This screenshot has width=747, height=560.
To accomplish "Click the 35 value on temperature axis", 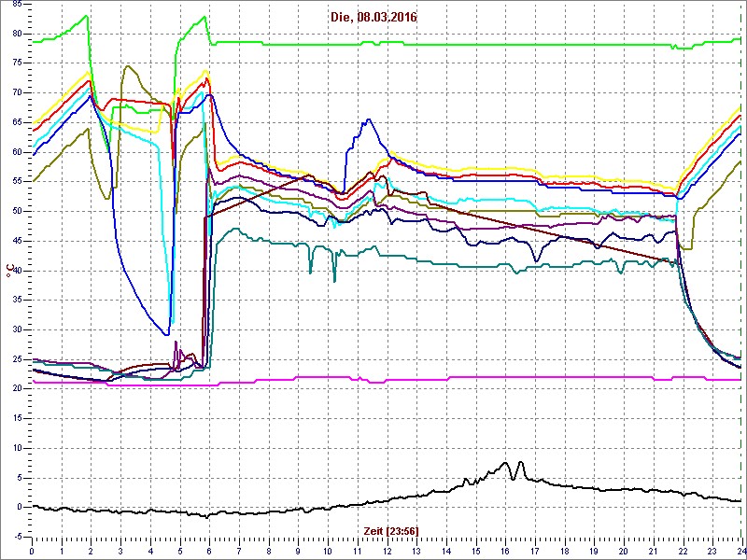I will (x=17, y=300).
